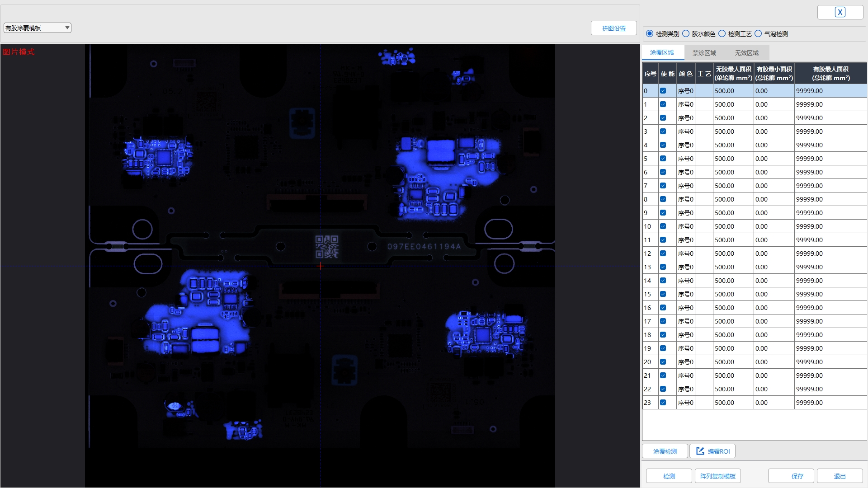Click the 无胶最大面积 column header
The image size is (868, 488).
(733, 74)
